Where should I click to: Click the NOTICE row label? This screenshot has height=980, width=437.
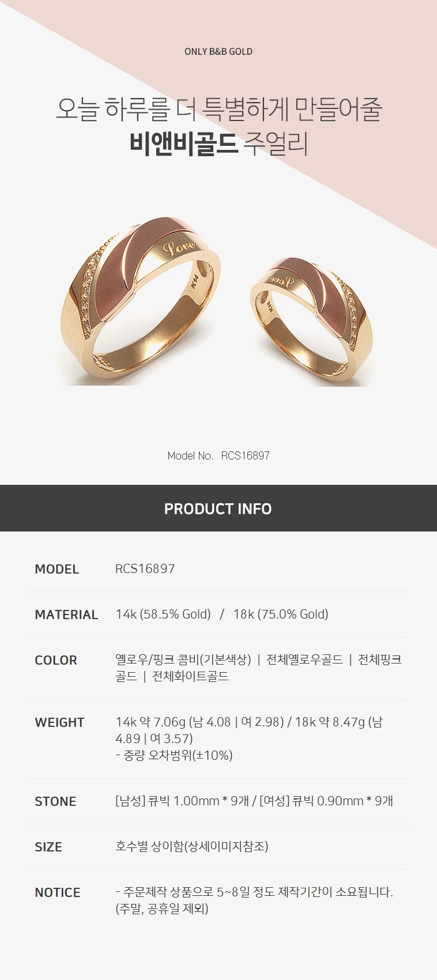click(57, 892)
